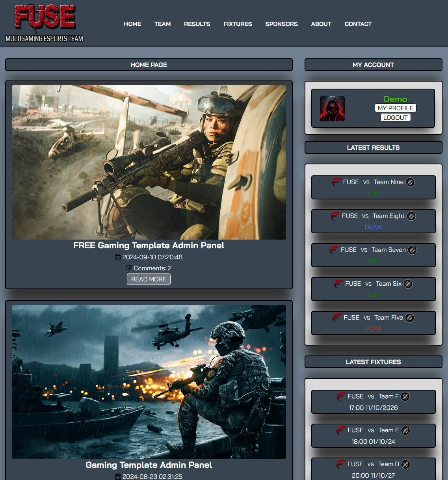
Task: Open the first article's sniper image thumbnail
Action: [149, 162]
